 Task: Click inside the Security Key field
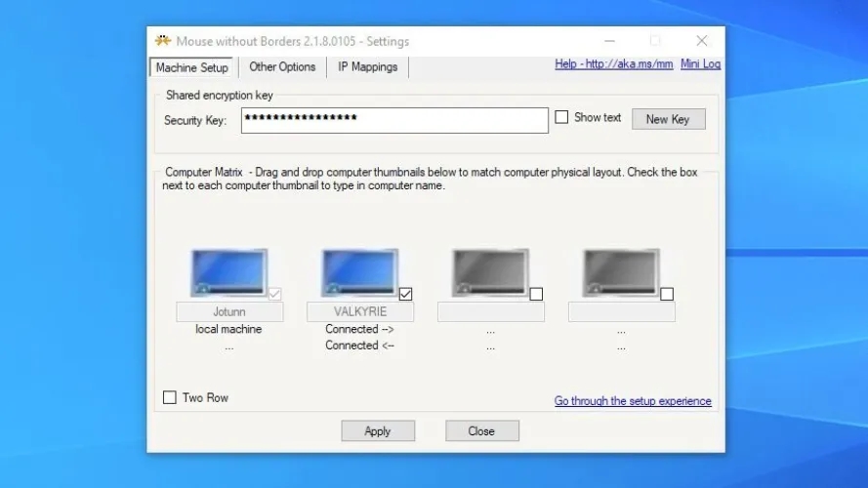click(394, 119)
